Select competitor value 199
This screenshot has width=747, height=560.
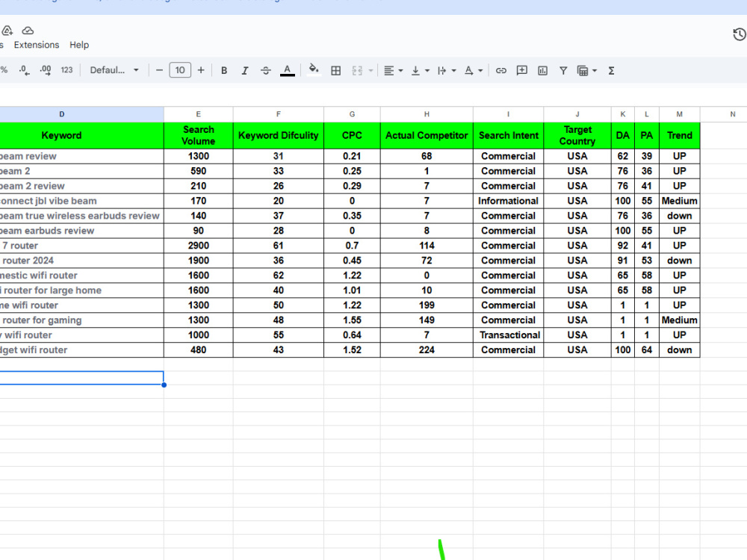pos(427,305)
